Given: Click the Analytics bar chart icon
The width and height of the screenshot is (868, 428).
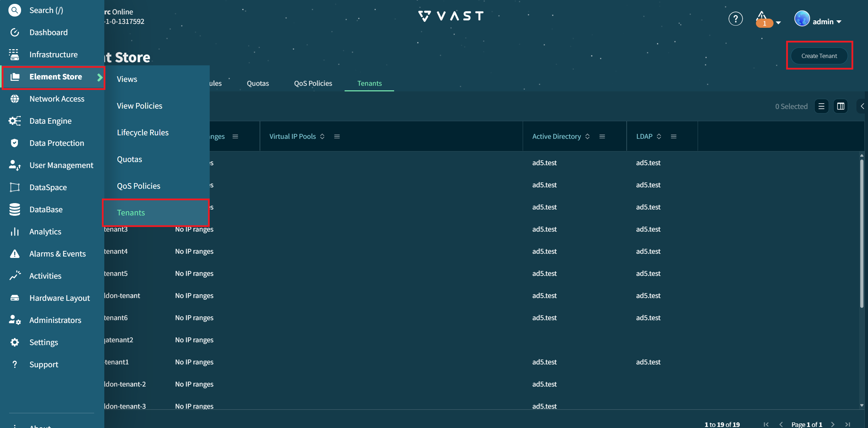Looking at the screenshot, I should [15, 232].
